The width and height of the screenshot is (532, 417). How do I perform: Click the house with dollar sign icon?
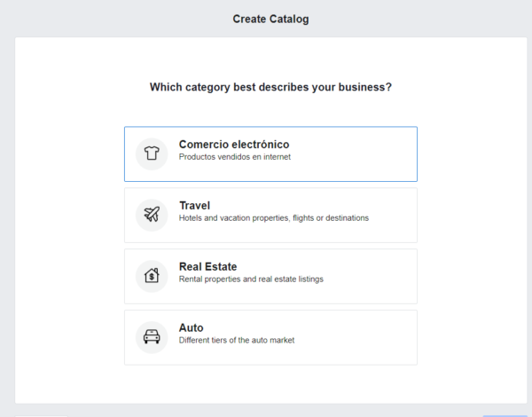pos(152,275)
